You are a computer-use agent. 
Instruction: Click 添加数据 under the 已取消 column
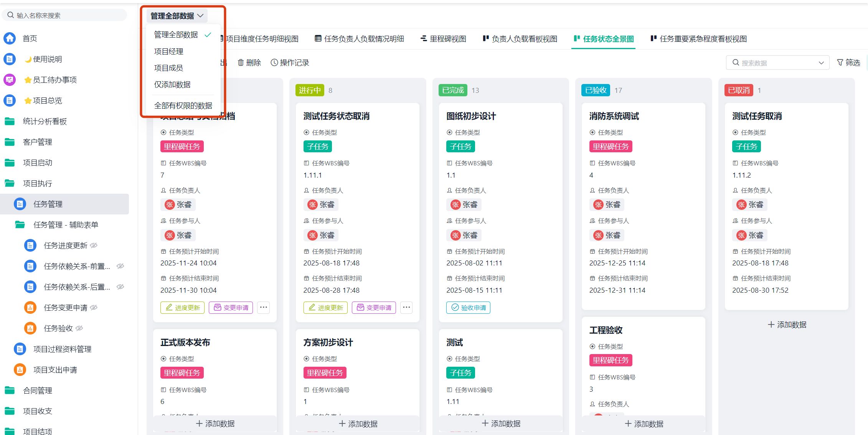coord(787,325)
